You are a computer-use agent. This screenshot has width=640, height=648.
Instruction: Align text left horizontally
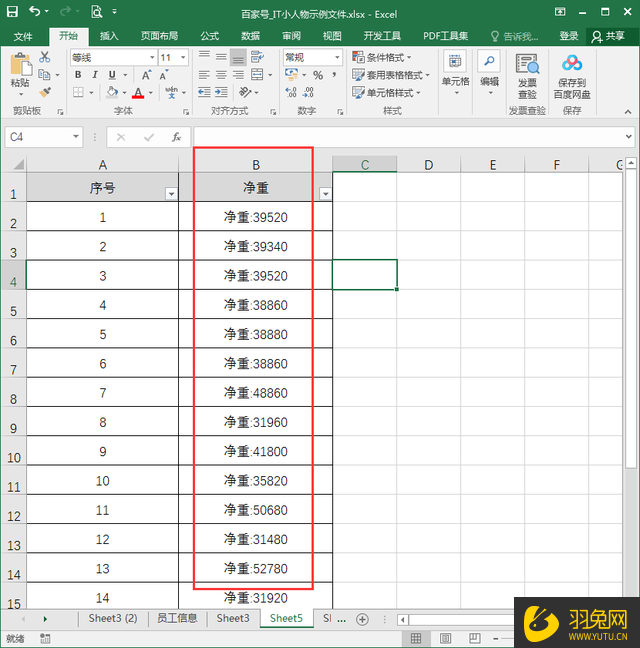(x=204, y=75)
